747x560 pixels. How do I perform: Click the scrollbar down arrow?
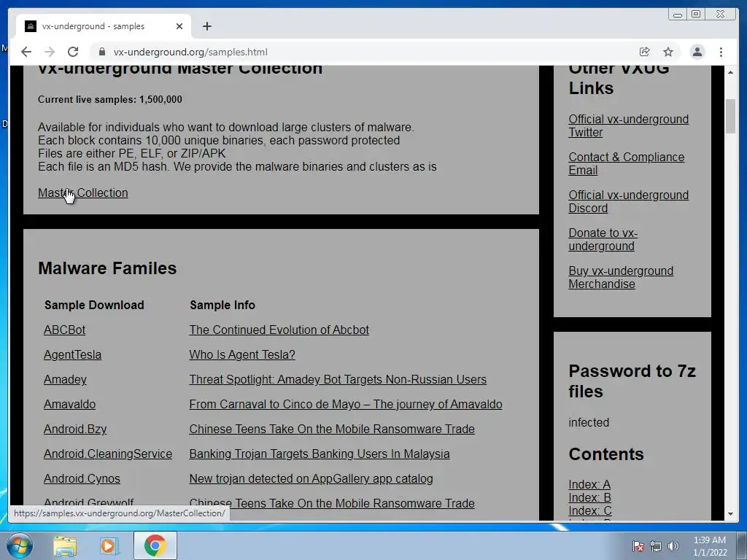730,514
